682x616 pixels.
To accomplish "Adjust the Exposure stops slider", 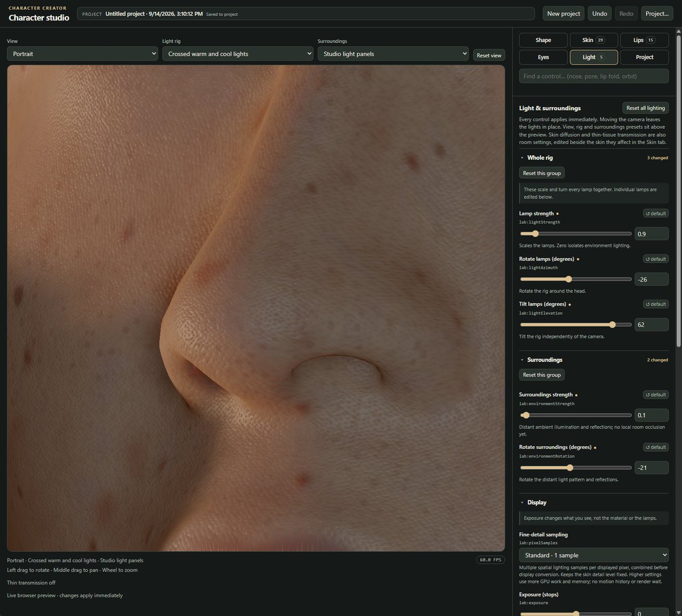I will 575,614.
